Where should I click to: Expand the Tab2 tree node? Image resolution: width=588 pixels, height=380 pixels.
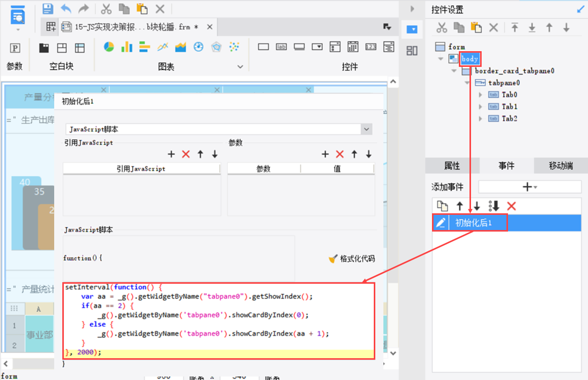click(x=480, y=119)
